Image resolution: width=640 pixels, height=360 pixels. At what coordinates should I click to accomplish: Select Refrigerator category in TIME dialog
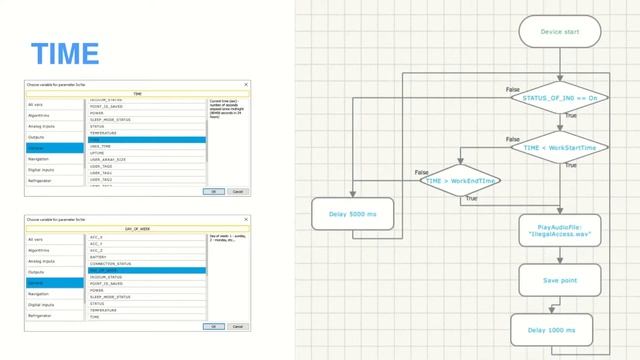[55, 180]
